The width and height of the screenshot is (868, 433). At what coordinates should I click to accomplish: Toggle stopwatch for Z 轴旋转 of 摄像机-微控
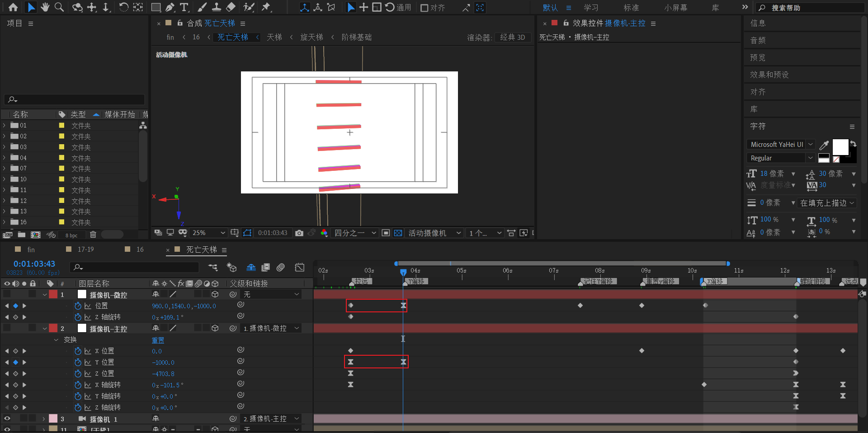click(78, 317)
